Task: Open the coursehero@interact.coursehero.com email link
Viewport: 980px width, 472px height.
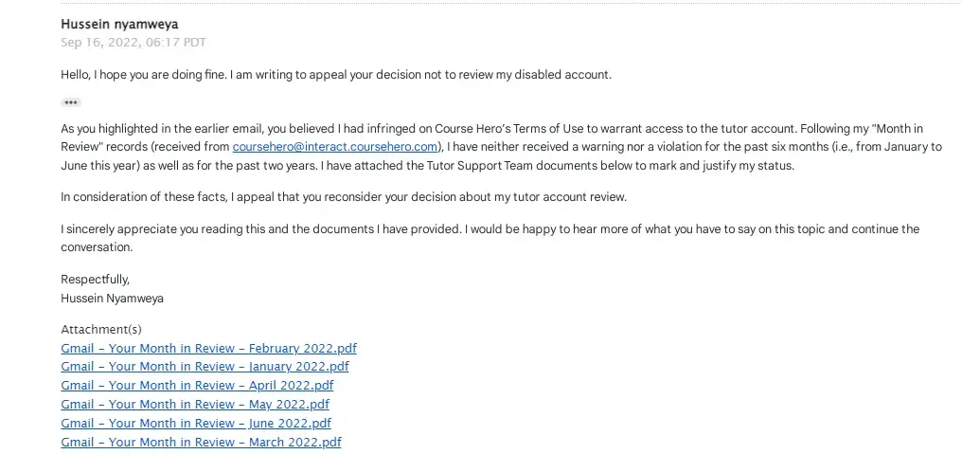Action: [336, 147]
